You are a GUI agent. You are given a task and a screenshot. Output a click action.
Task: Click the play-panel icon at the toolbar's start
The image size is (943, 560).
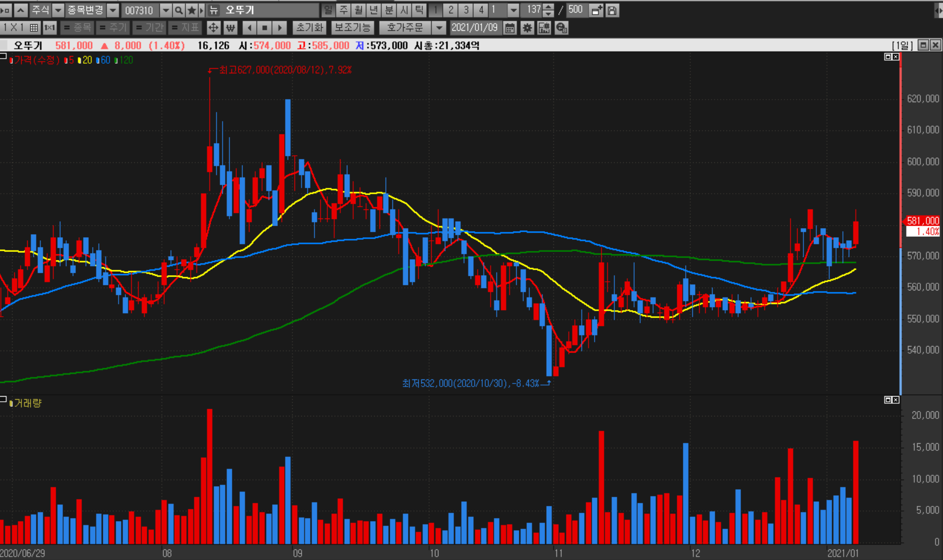point(6,10)
